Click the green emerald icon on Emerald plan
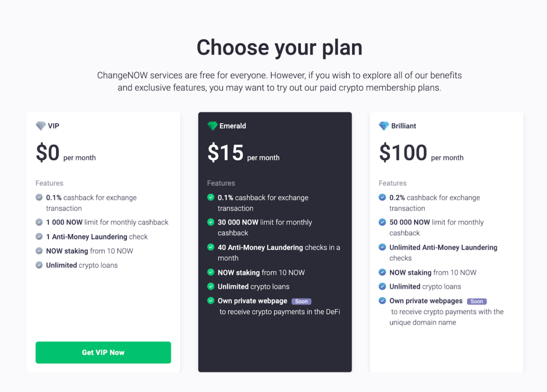 (212, 126)
